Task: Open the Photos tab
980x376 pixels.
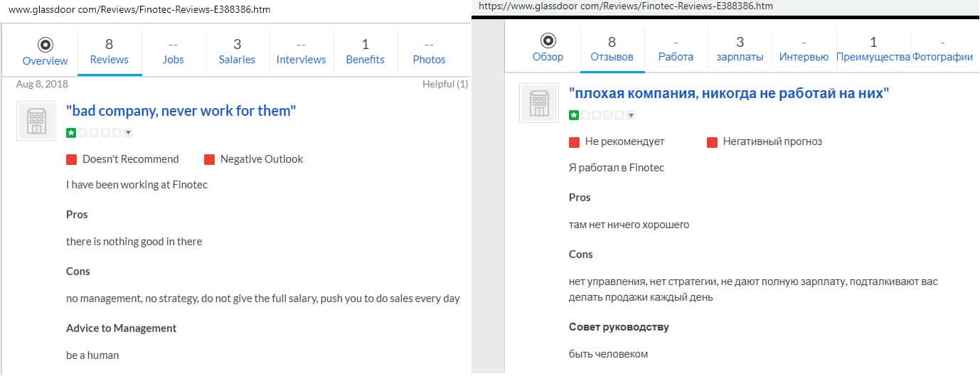Action: coord(430,51)
